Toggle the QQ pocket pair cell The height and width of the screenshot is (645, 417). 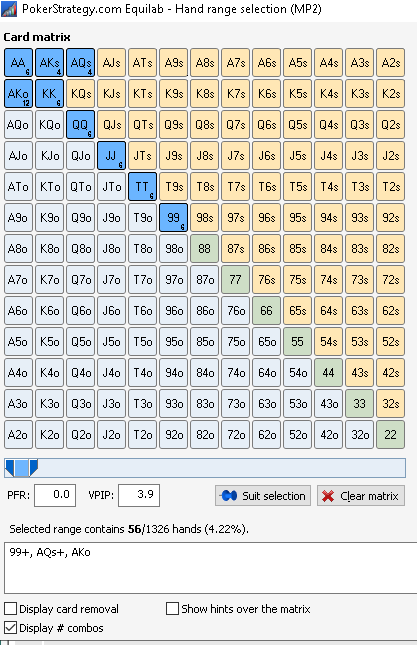pyautogui.click(x=81, y=125)
